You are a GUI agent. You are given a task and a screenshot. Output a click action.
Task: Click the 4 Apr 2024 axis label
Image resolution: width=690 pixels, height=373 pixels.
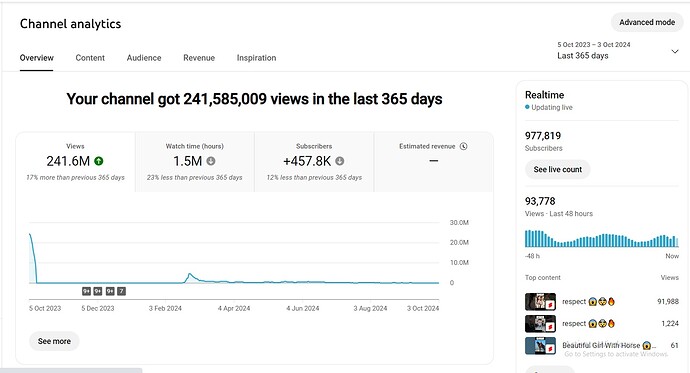234,308
